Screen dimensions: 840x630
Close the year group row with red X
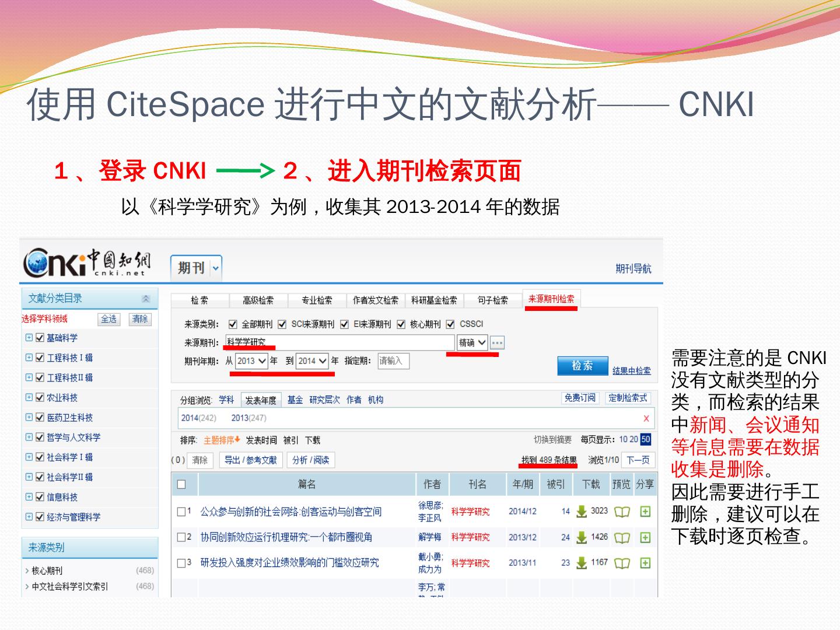[646, 418]
